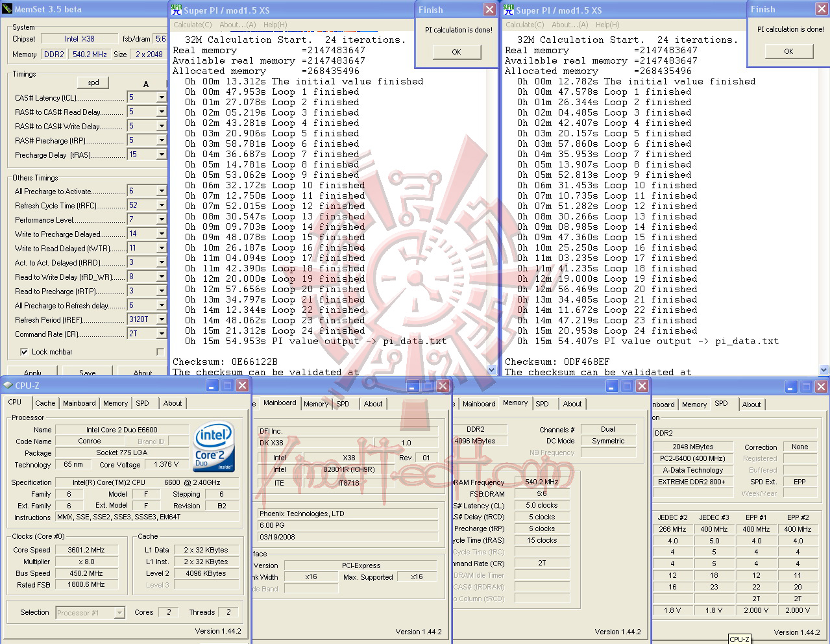The height and width of the screenshot is (644, 830).
Task: Click OK in left Finish dialog
Action: point(456,52)
